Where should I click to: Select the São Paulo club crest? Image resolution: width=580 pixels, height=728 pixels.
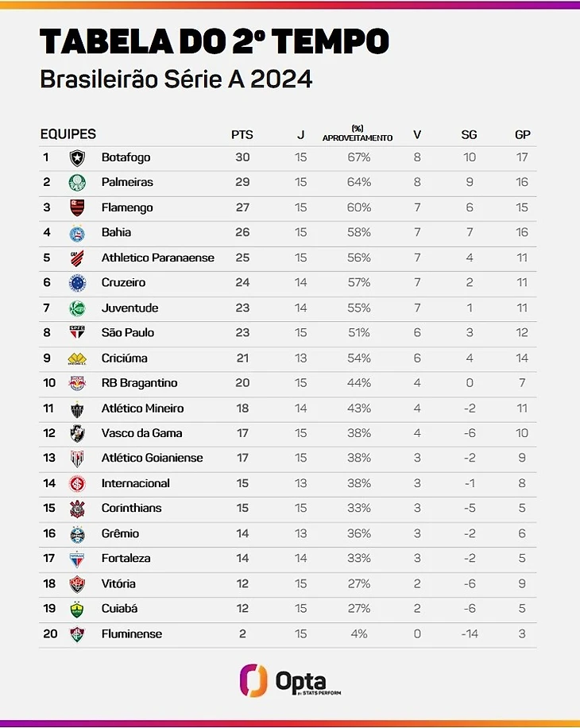click(77, 333)
